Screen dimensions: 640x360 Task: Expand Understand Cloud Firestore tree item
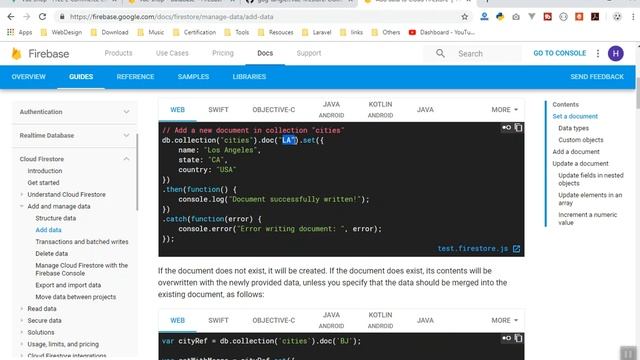coord(22,195)
